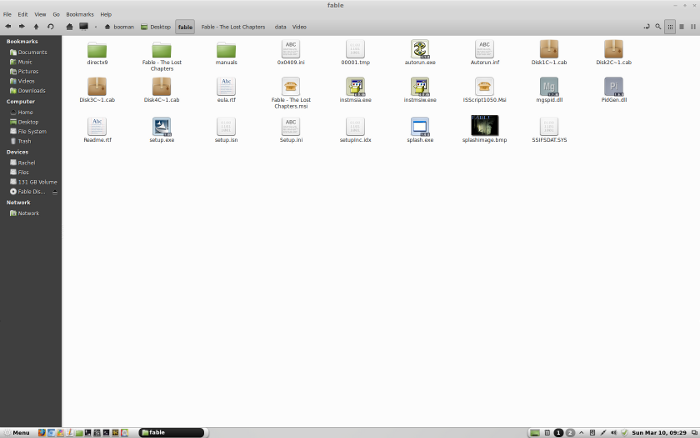
Task: Open the Go menu
Action: coord(56,14)
